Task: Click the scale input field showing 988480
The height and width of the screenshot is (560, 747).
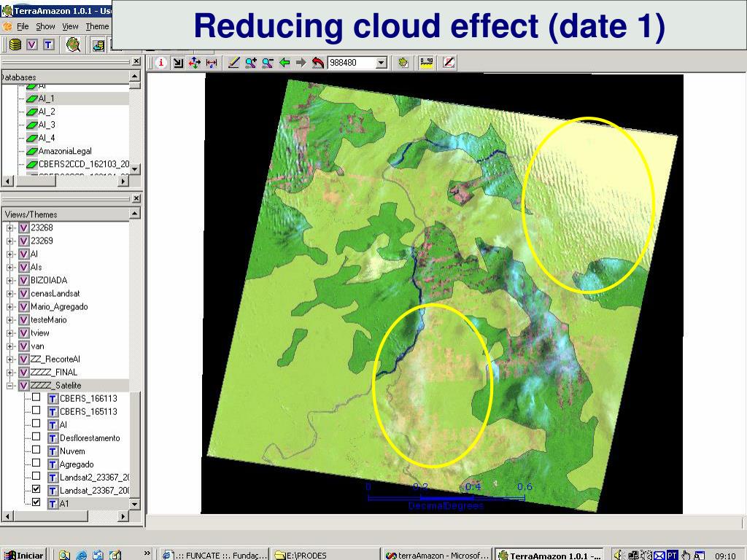Action: coord(352,63)
